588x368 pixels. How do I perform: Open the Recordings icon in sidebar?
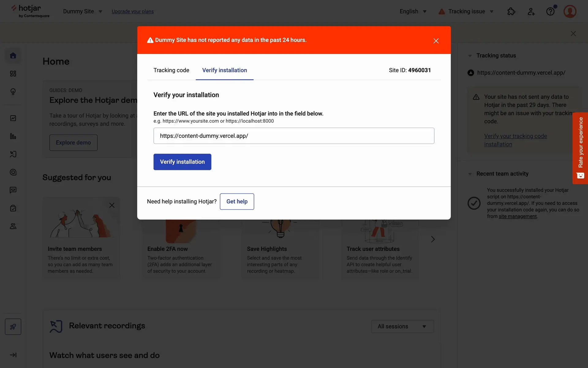click(13, 154)
